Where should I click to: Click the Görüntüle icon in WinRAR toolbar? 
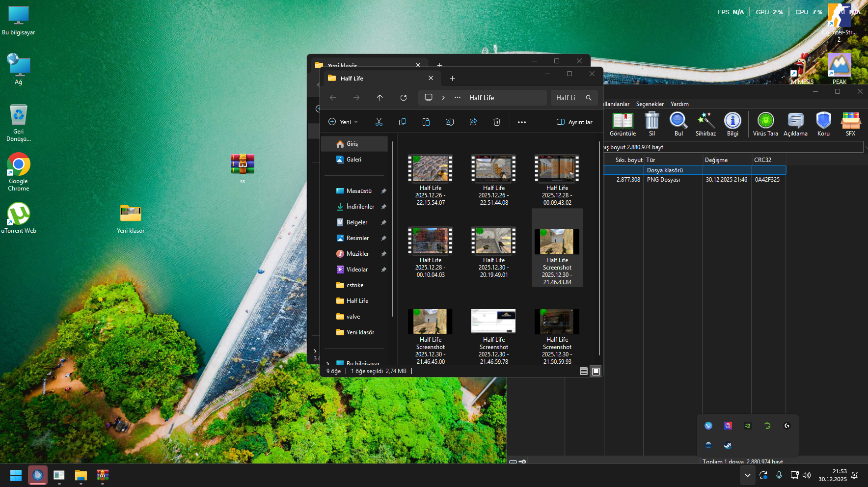click(x=623, y=124)
